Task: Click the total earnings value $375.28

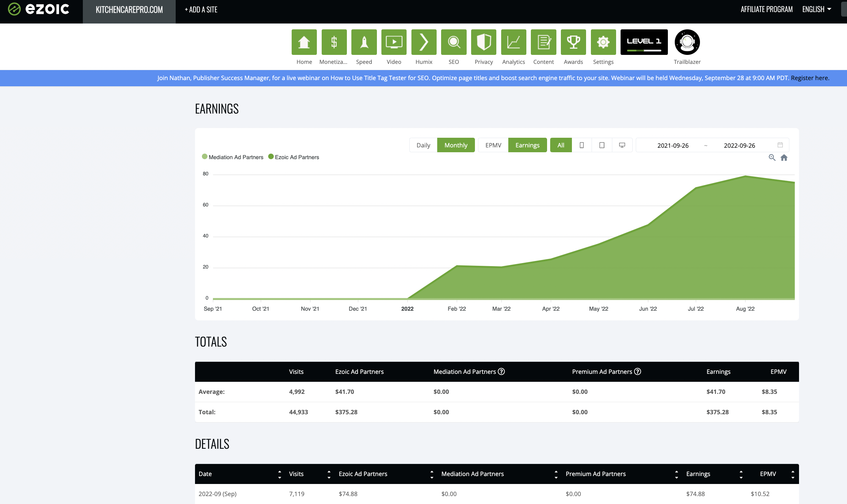Action: (718, 412)
